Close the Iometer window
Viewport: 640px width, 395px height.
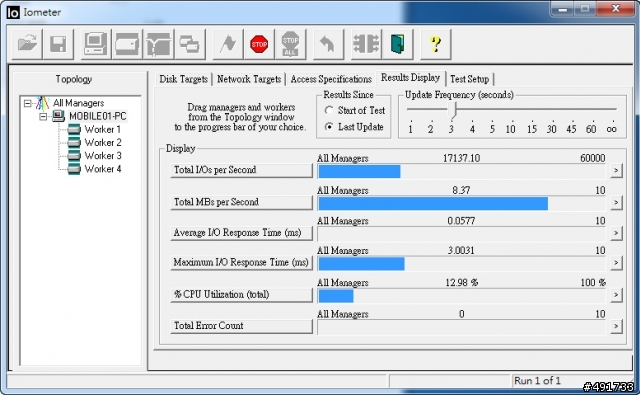point(616,9)
